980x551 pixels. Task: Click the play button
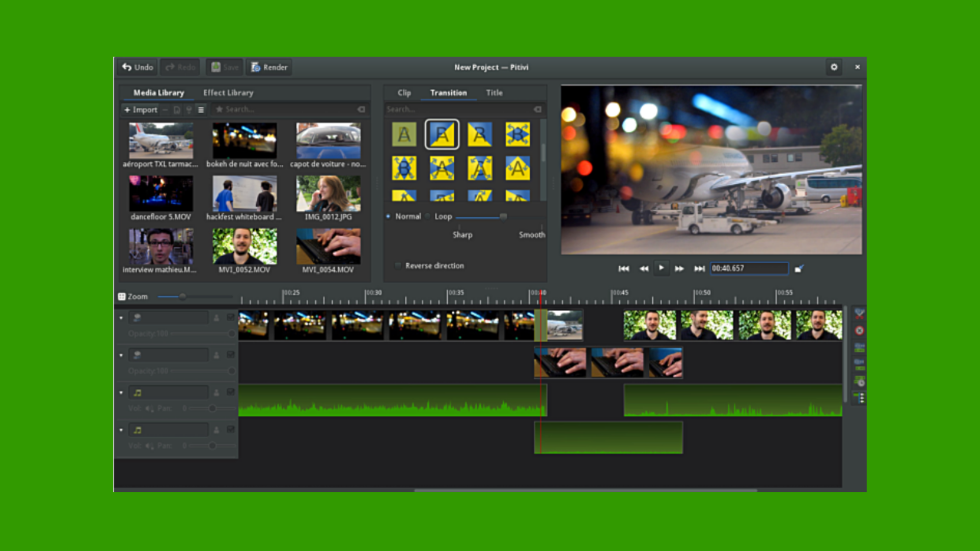click(x=661, y=268)
